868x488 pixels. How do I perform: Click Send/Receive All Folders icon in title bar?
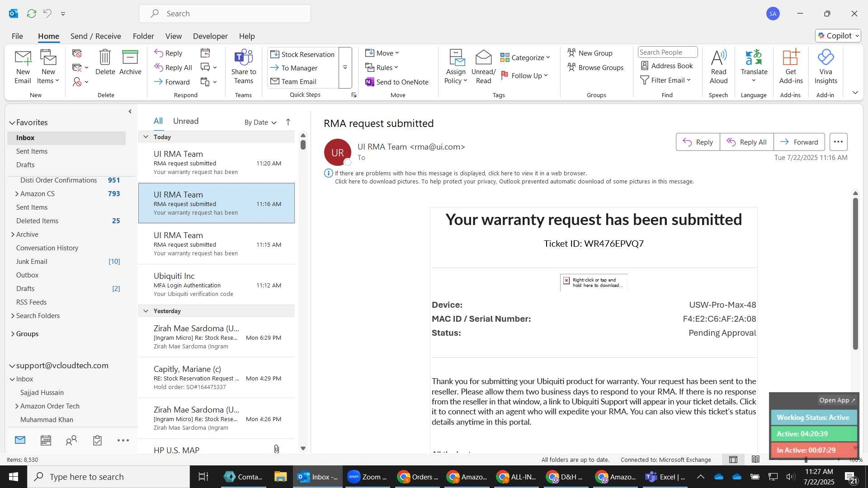point(31,14)
